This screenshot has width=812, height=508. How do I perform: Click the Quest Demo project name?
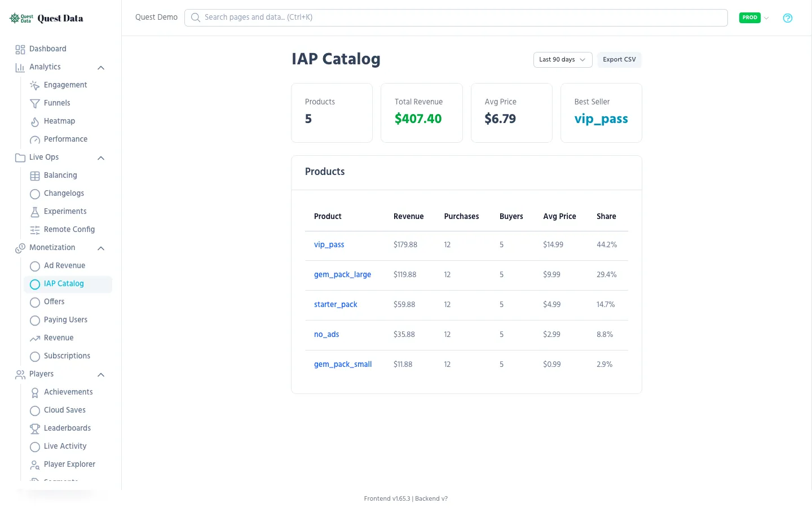[156, 17]
